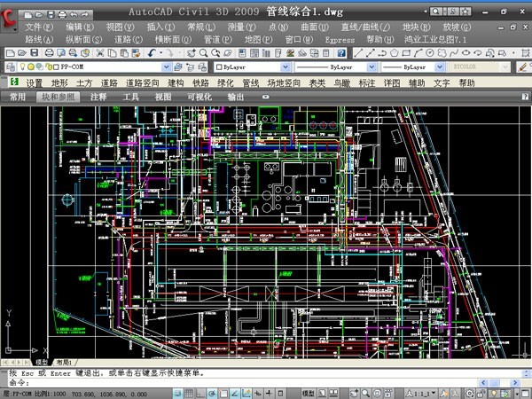Expand the ByLayer color dropdown
This screenshot has width=532, height=399.
[x=286, y=67]
